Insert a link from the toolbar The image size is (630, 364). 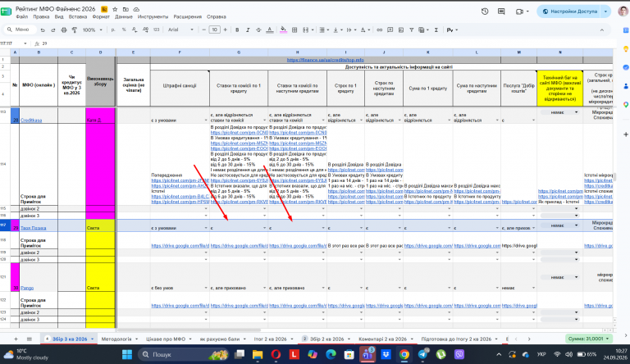coord(379,30)
